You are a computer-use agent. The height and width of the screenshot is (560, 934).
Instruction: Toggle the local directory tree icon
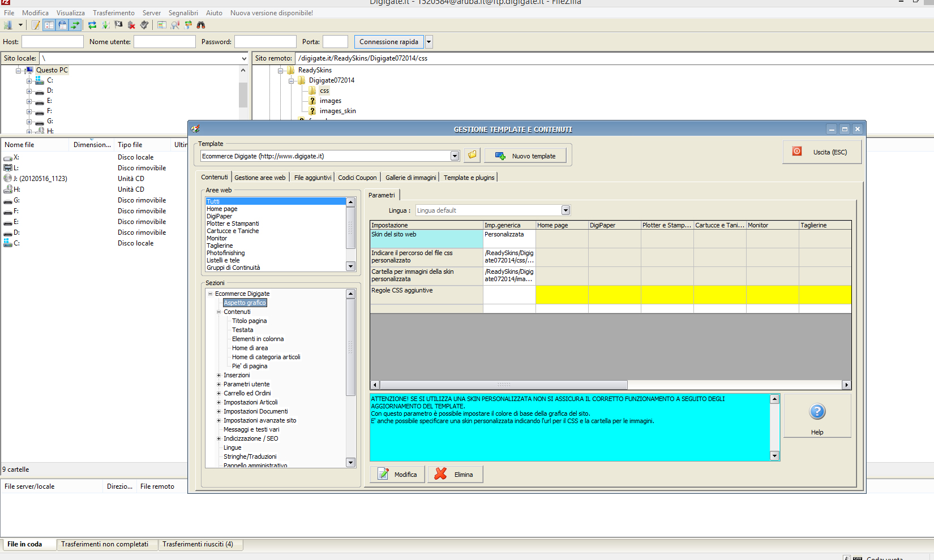click(x=49, y=25)
